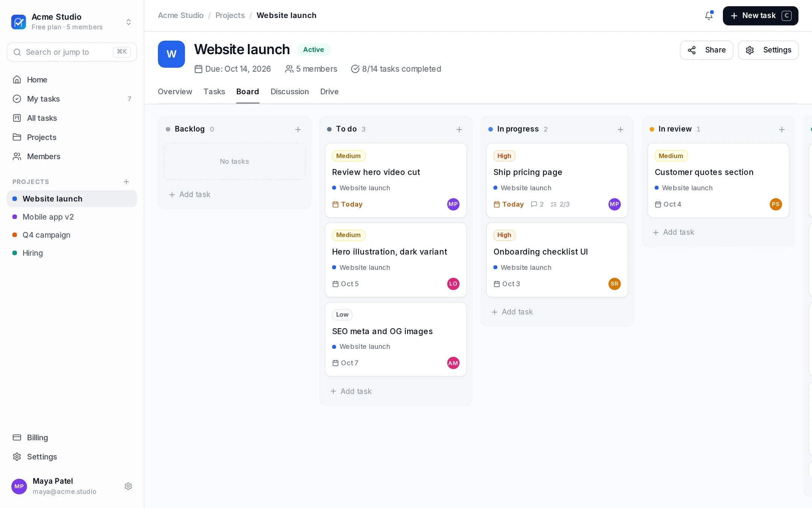
Task: Click the SR avatar on Onboarding checklist UI
Action: [x=614, y=284]
